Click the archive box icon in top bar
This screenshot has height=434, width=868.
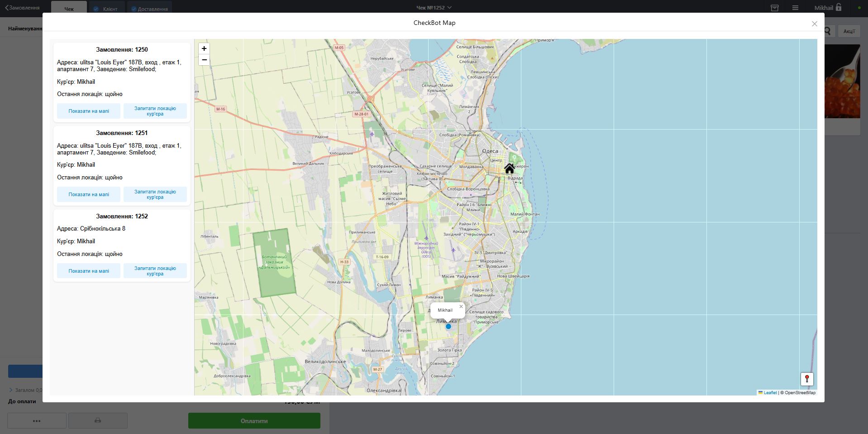[x=774, y=8]
